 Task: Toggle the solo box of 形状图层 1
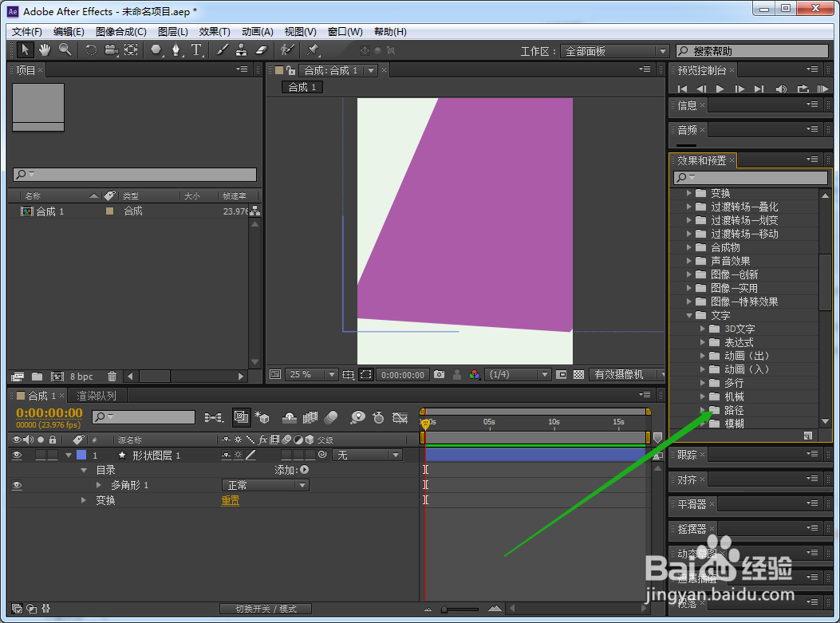tap(41, 455)
